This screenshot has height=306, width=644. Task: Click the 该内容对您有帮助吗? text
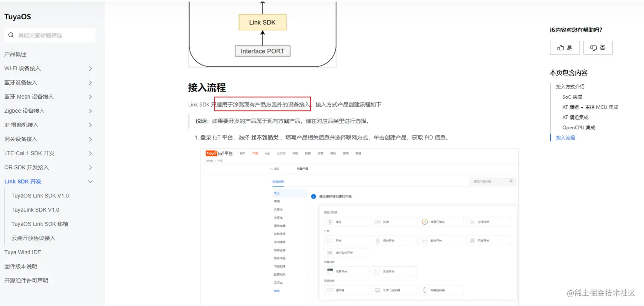[576, 30]
